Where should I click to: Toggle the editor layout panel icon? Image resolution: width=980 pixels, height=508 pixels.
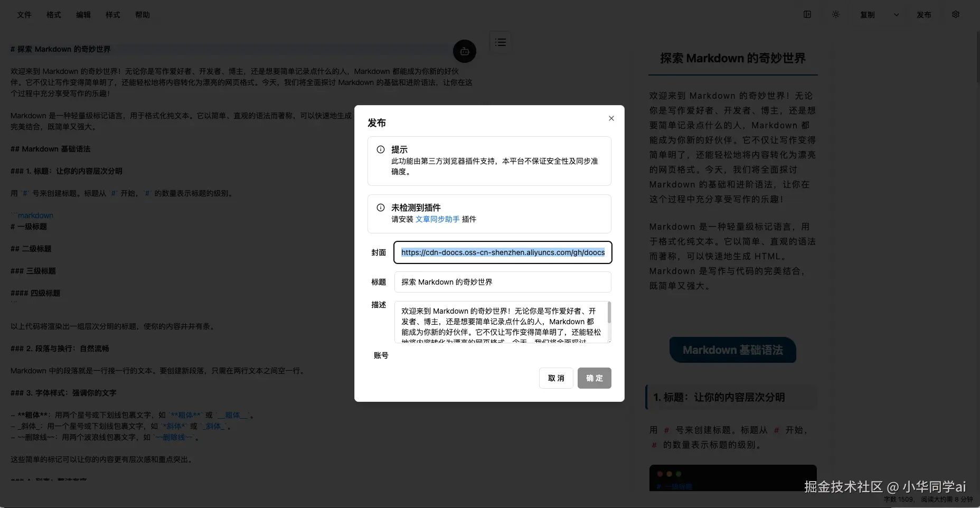(807, 15)
